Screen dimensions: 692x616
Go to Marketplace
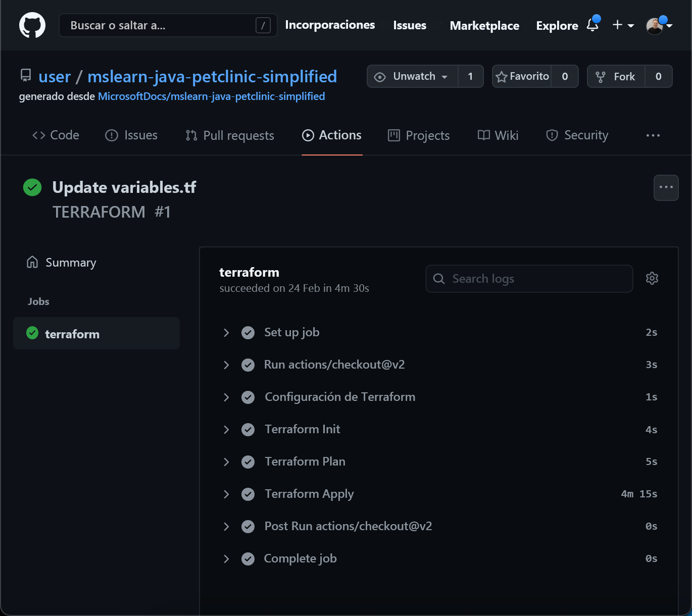coord(484,26)
